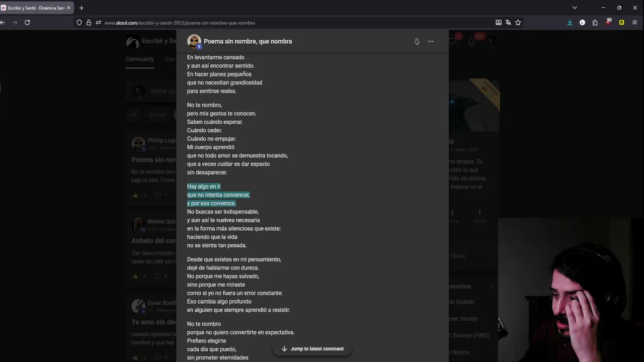Toggle notifications bell for this poem post

coord(417,42)
